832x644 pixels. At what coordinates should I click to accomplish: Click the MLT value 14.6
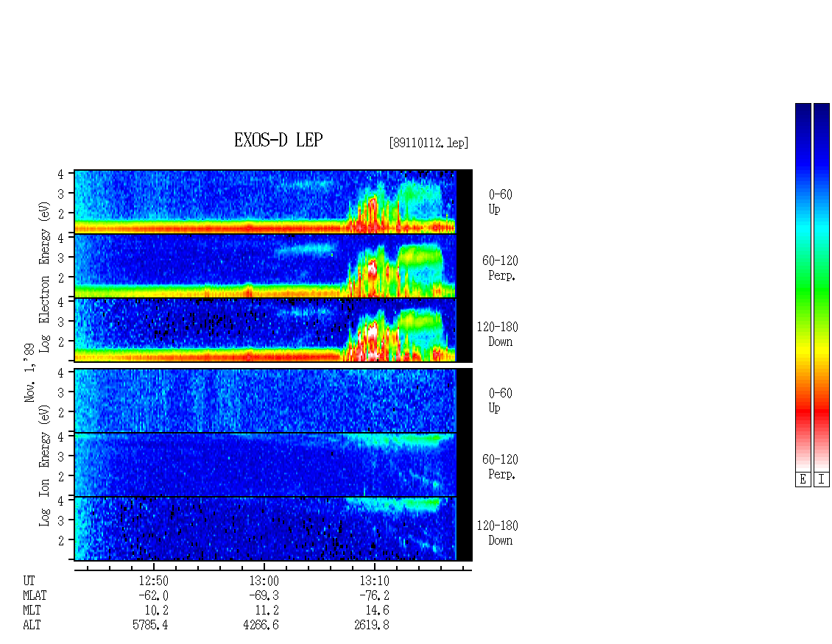coord(377,611)
